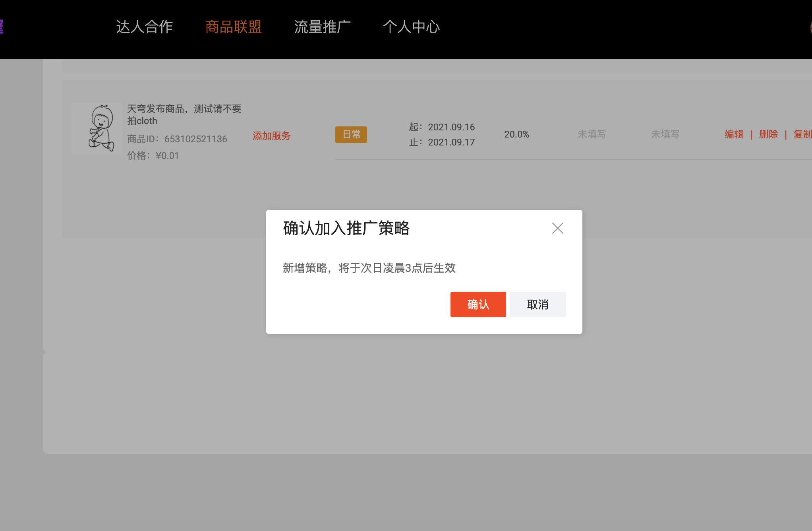Click the dialog message 新增策略，将于次日凌晨3点后生效
812x531 pixels.
coord(369,268)
